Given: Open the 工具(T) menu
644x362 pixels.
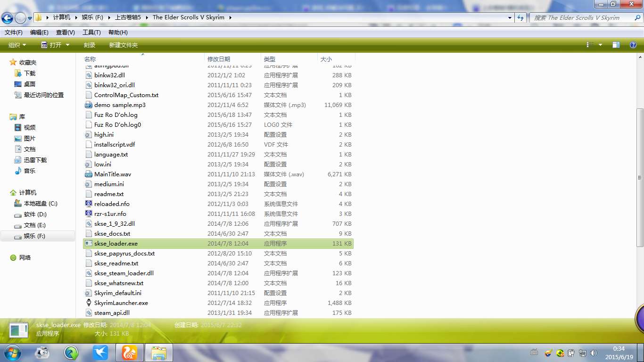Looking at the screenshot, I should 91,33.
